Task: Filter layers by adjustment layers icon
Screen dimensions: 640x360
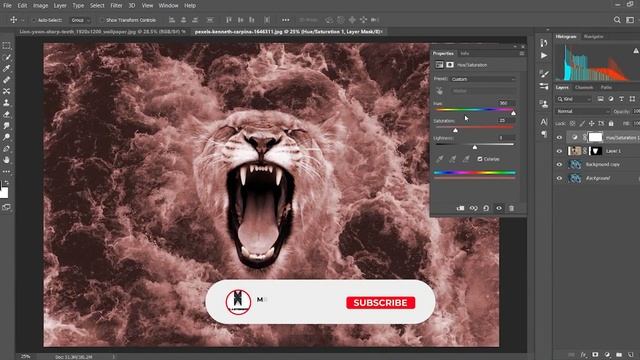Action: point(611,99)
